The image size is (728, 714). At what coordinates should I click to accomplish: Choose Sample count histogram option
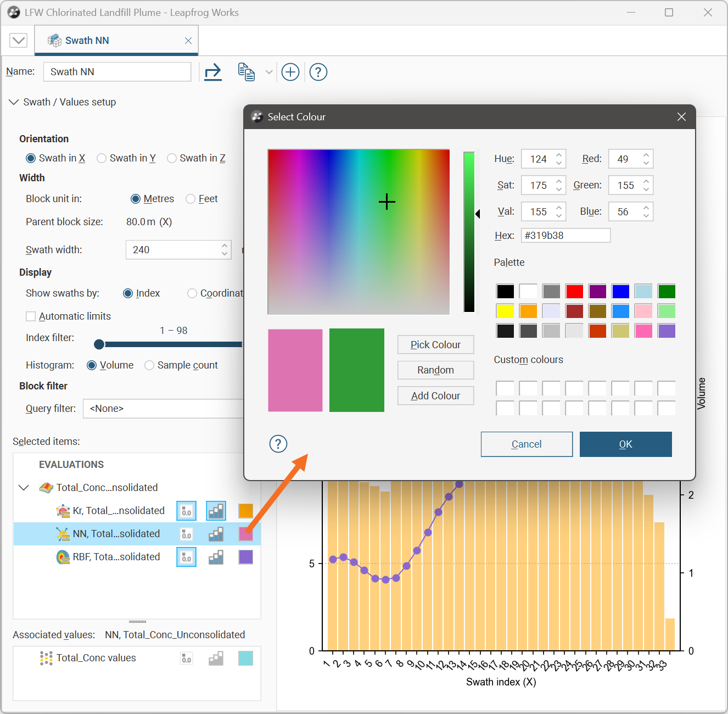(x=149, y=365)
